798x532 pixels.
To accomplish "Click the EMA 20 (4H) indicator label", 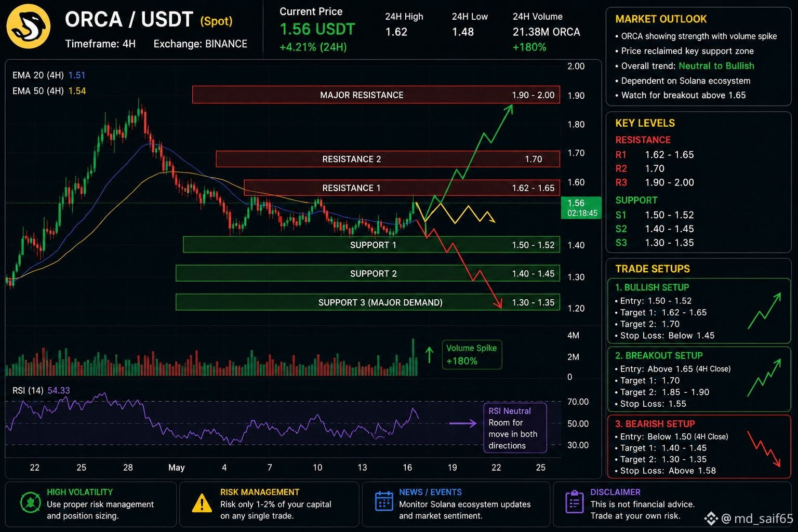I will click(49, 75).
